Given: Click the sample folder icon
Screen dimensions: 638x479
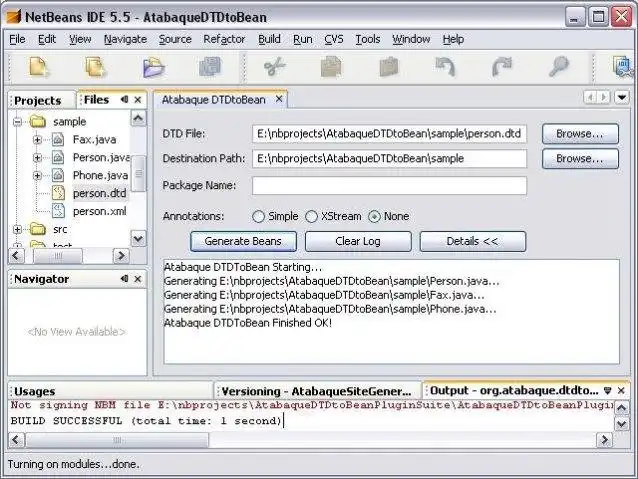Looking at the screenshot, I should tap(38, 121).
